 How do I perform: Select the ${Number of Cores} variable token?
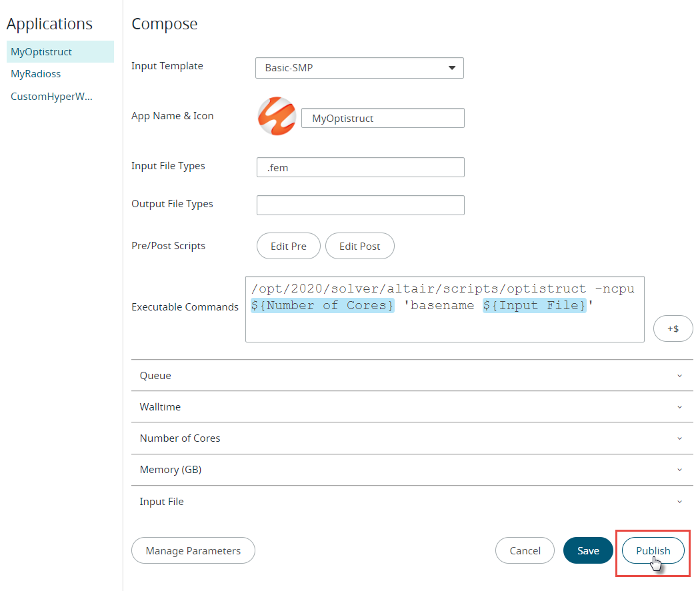pyautogui.click(x=322, y=306)
